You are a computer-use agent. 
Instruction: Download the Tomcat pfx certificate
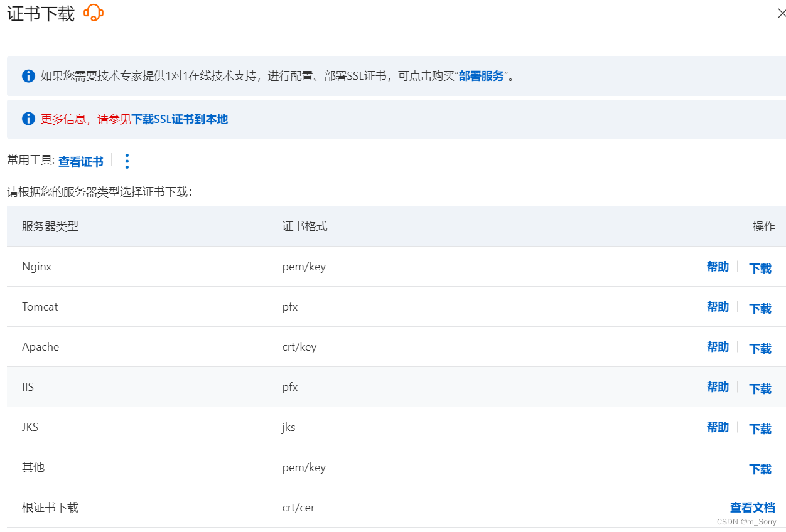[760, 307]
